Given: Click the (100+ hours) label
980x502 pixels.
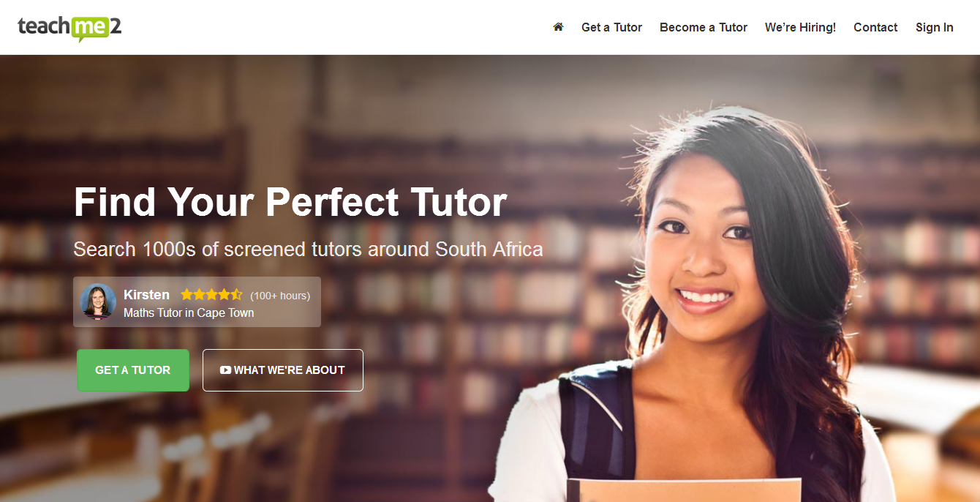Looking at the screenshot, I should tap(280, 296).
